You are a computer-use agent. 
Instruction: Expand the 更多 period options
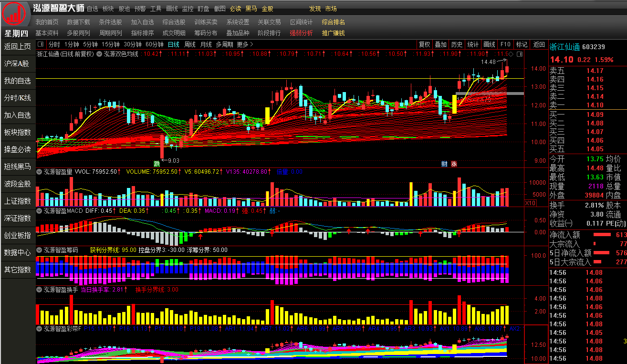245,44
